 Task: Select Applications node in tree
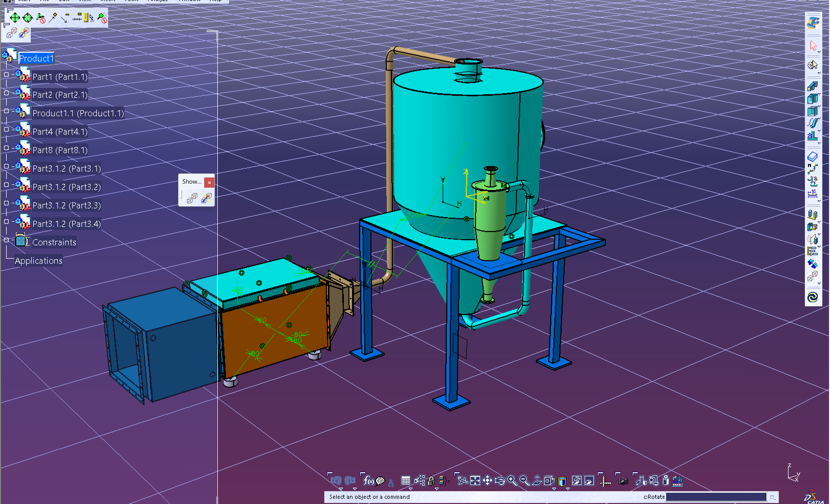[39, 261]
